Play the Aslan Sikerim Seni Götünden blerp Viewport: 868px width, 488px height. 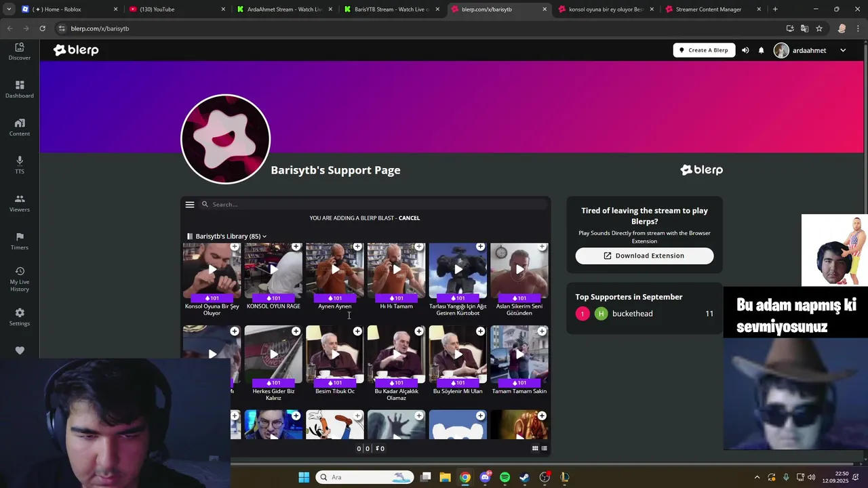(519, 269)
